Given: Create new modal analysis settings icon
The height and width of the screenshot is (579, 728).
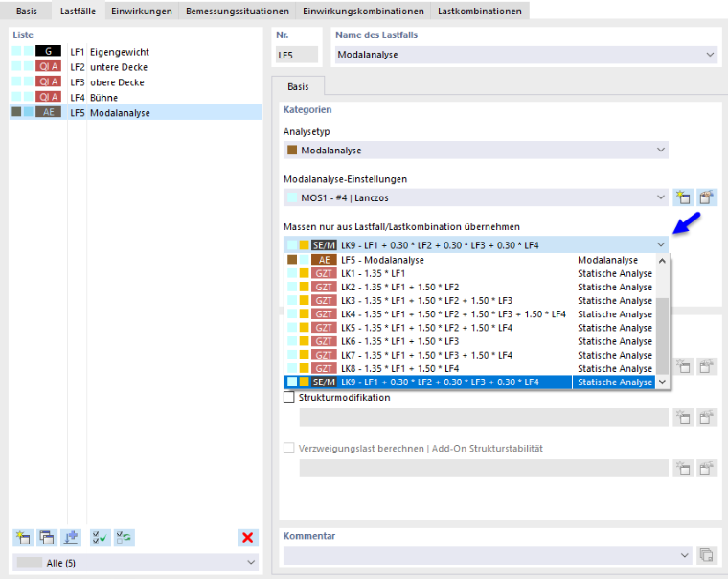Looking at the screenshot, I should click(683, 197).
